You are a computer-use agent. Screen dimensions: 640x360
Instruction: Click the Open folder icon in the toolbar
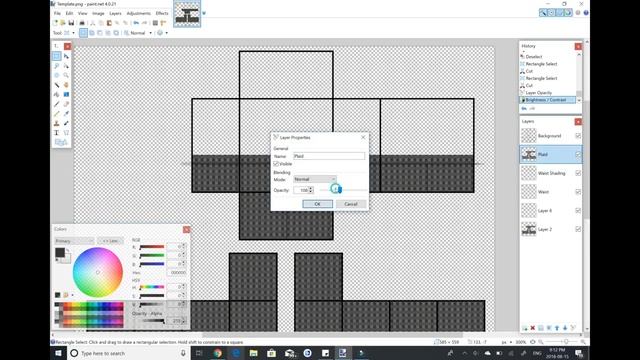63,23
